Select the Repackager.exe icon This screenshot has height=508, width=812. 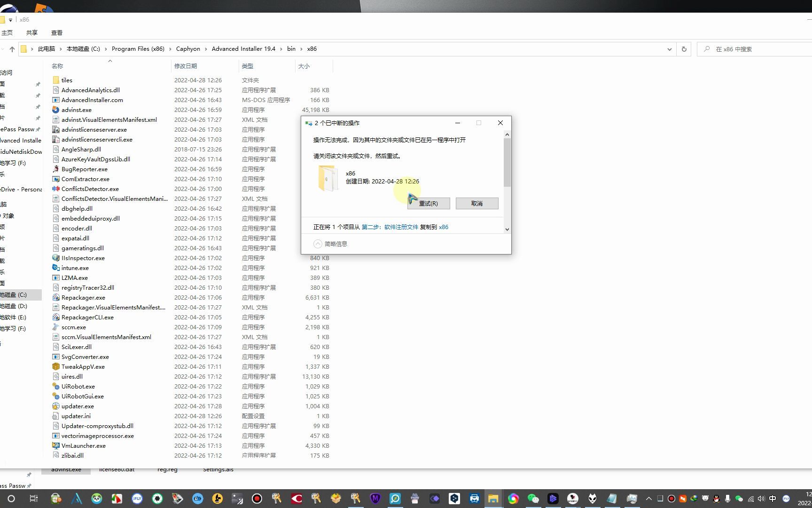pos(56,297)
